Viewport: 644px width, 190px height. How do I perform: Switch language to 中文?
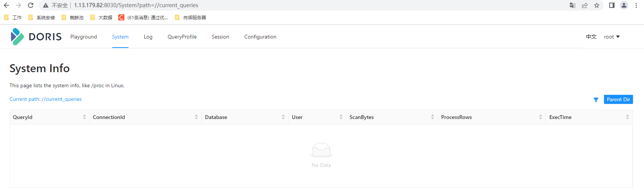click(591, 37)
